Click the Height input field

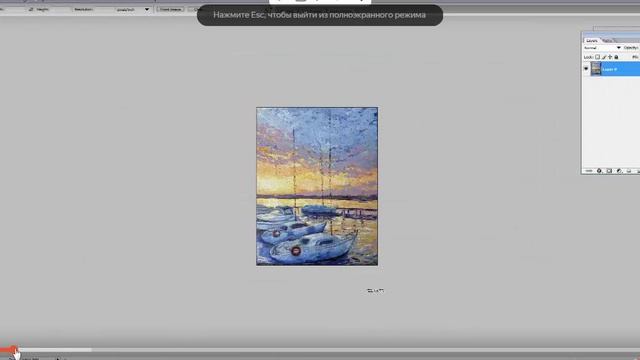point(59,9)
